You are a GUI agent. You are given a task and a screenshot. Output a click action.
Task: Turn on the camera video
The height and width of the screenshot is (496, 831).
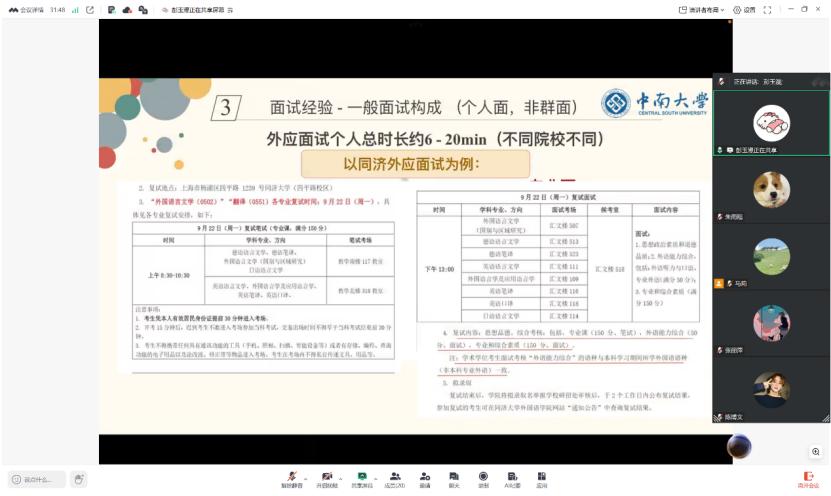327,478
